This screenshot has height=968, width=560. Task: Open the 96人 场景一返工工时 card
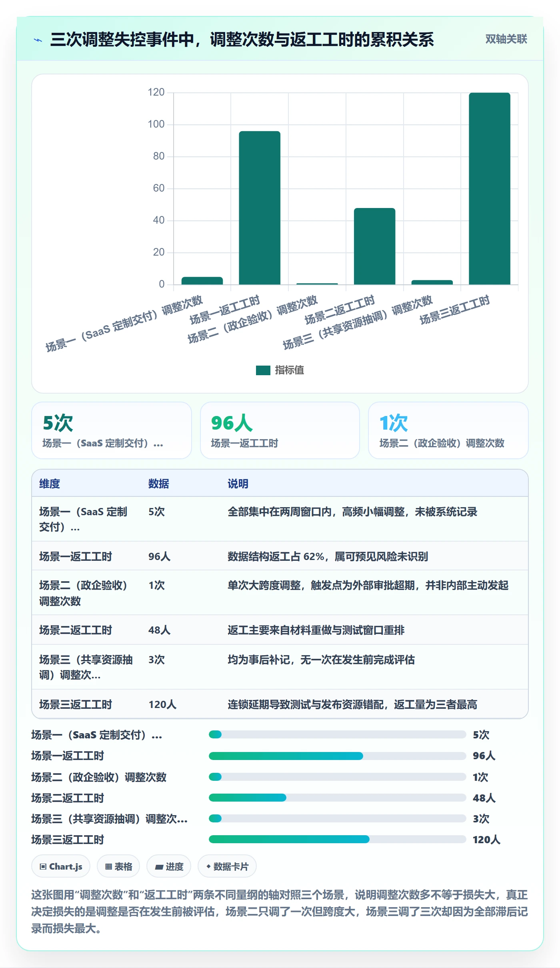point(280,430)
